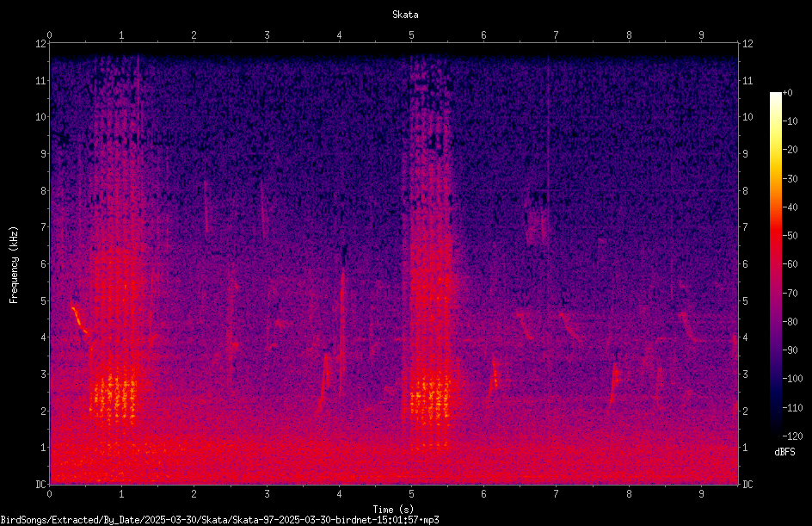Select the "-20" color bar tick label
Image resolution: width=812 pixels, height=526 pixels.
click(790, 150)
